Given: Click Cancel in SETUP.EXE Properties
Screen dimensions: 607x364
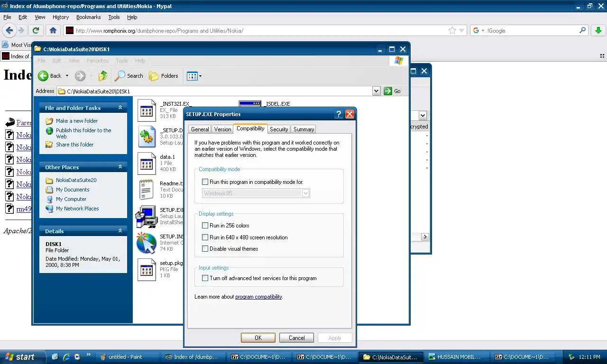Looking at the screenshot, I should tap(296, 338).
